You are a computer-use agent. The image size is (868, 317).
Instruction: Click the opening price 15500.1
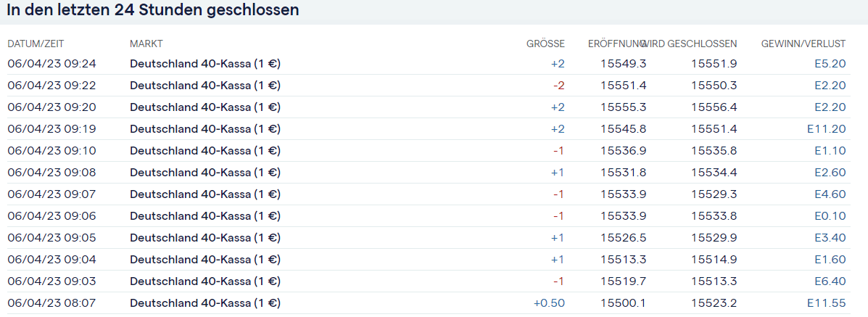point(624,303)
